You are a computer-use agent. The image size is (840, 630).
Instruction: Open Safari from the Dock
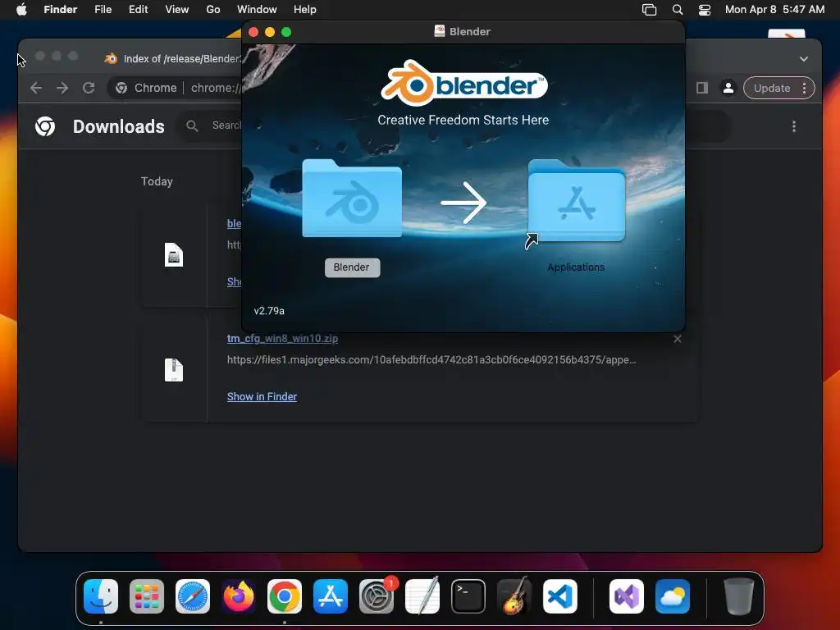[x=193, y=596]
